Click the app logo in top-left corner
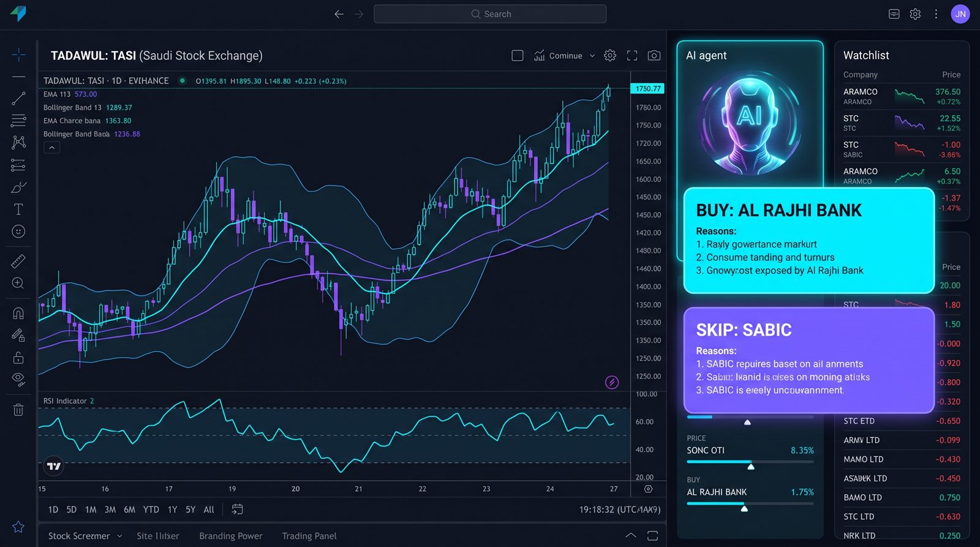 pos(18,13)
